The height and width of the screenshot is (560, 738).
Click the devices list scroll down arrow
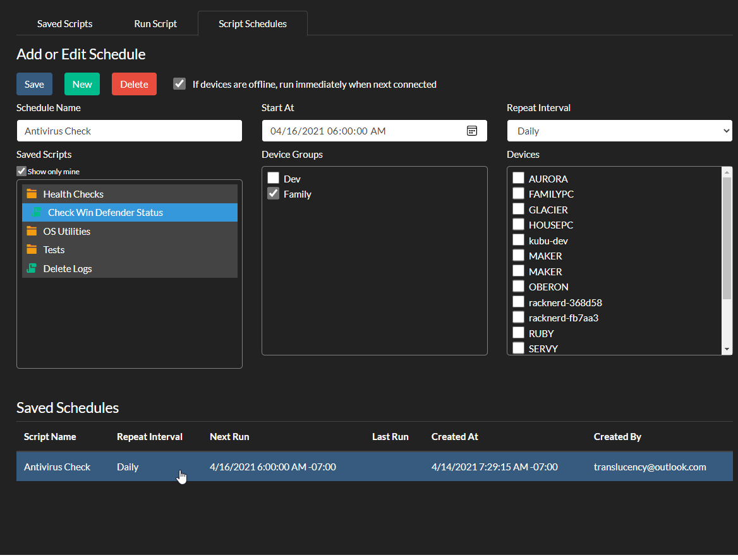[x=727, y=349]
